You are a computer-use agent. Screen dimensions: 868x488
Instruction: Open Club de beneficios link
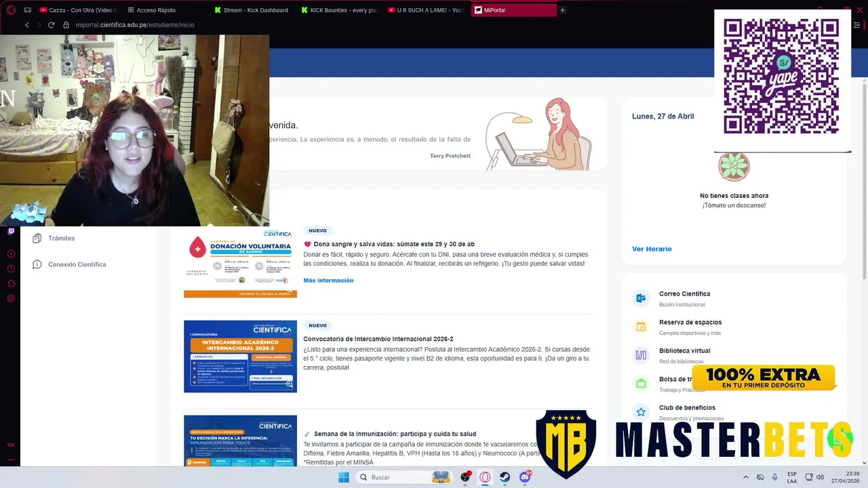687,407
